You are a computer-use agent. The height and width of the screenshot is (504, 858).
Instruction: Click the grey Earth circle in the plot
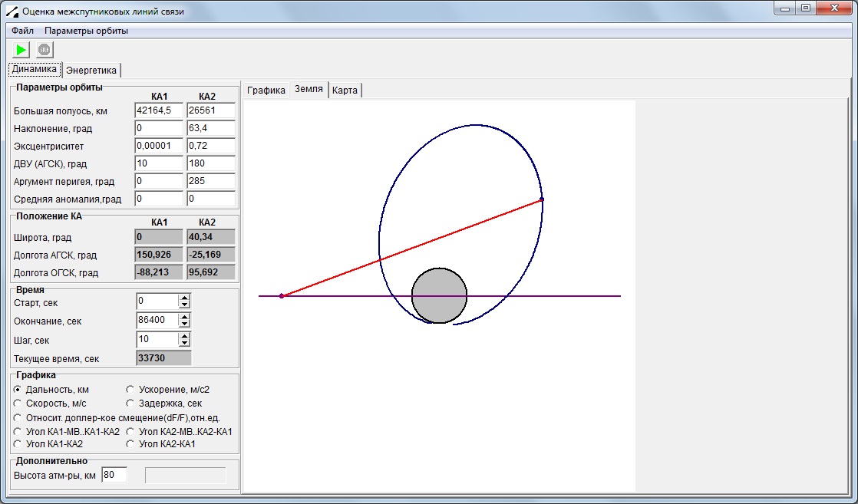[439, 295]
